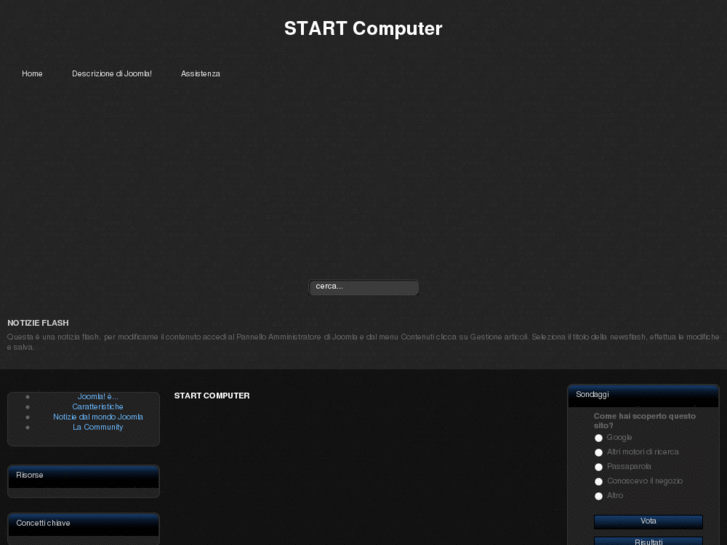Select the Altro poll option
The width and height of the screenshot is (727, 545).
click(x=599, y=496)
